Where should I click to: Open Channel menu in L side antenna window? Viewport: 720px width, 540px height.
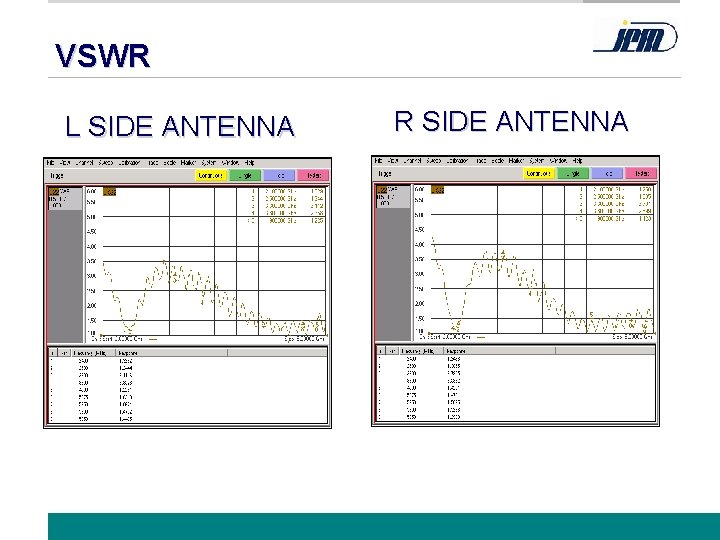(x=84, y=163)
